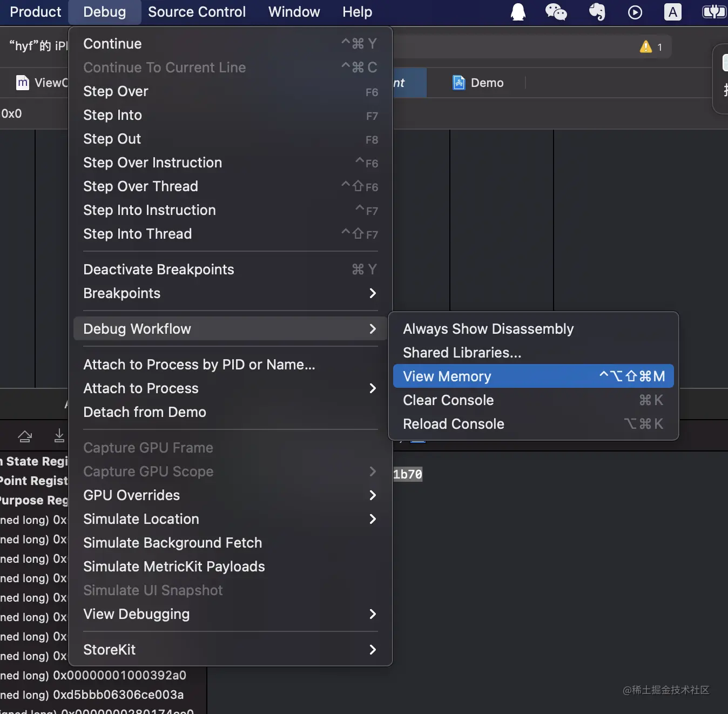Select Step Into Thread
The width and height of the screenshot is (728, 714).
point(230,234)
